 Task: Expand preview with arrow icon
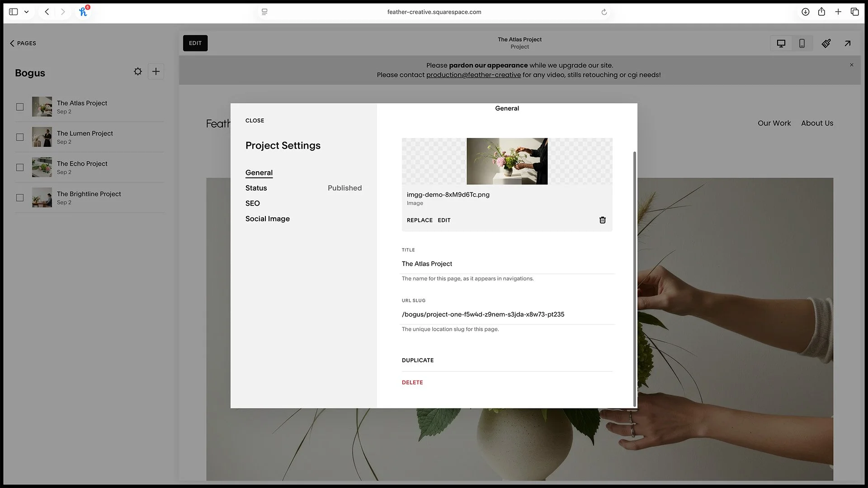pyautogui.click(x=847, y=43)
